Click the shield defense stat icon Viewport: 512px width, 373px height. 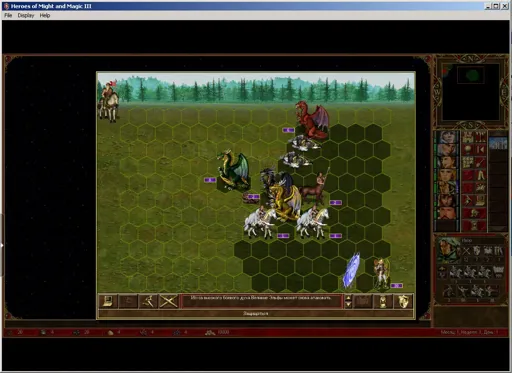click(x=477, y=251)
